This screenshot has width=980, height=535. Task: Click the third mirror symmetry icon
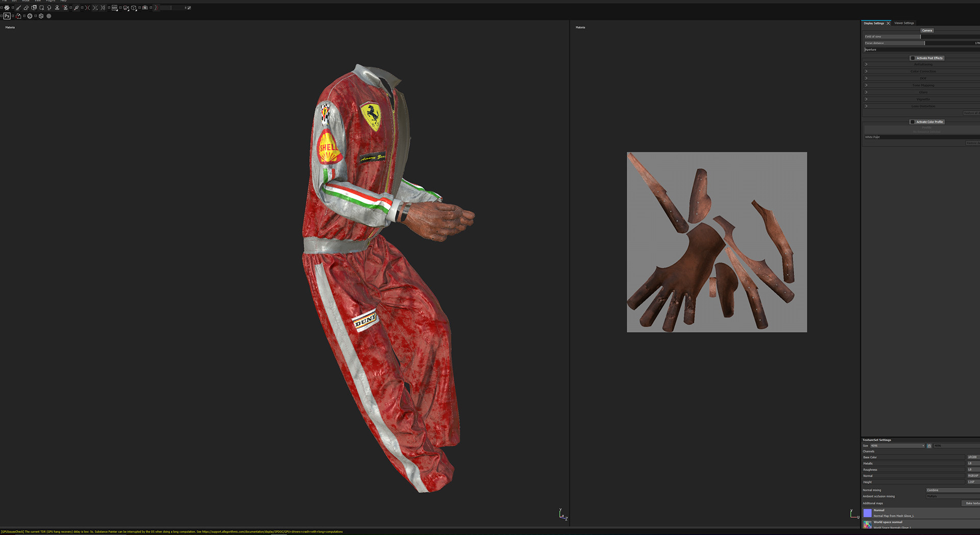(x=103, y=8)
